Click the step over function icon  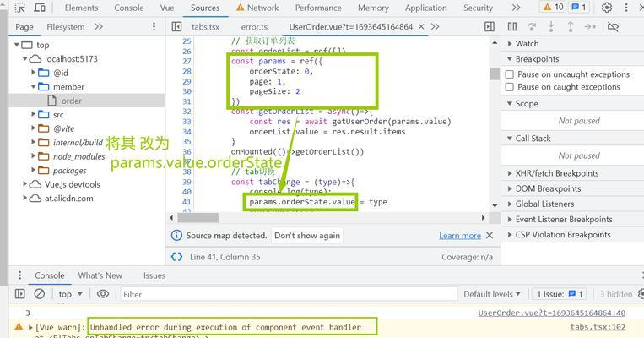[x=532, y=27]
